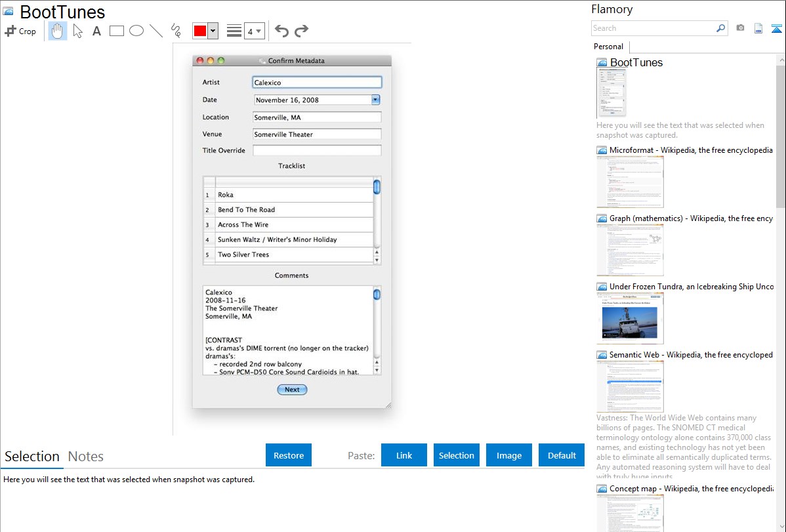The image size is (786, 532).
Task: Open the Personal tab
Action: [608, 47]
